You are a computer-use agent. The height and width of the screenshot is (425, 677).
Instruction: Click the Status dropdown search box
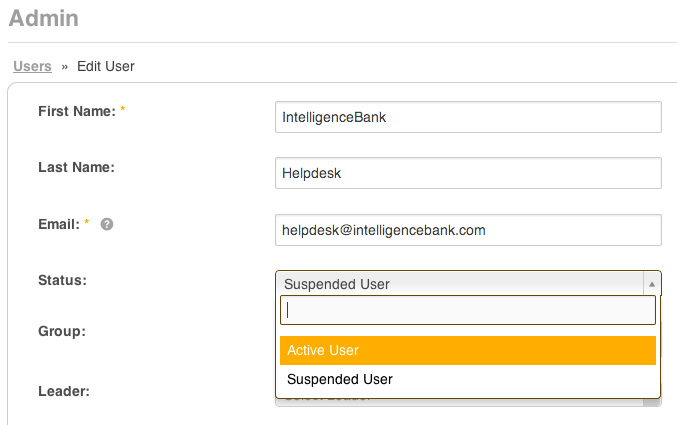click(468, 310)
